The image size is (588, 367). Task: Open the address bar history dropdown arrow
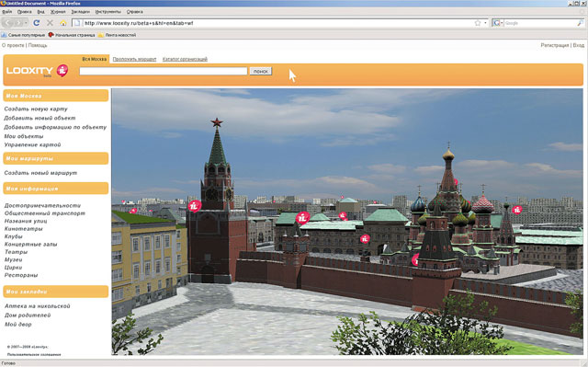[x=485, y=23]
